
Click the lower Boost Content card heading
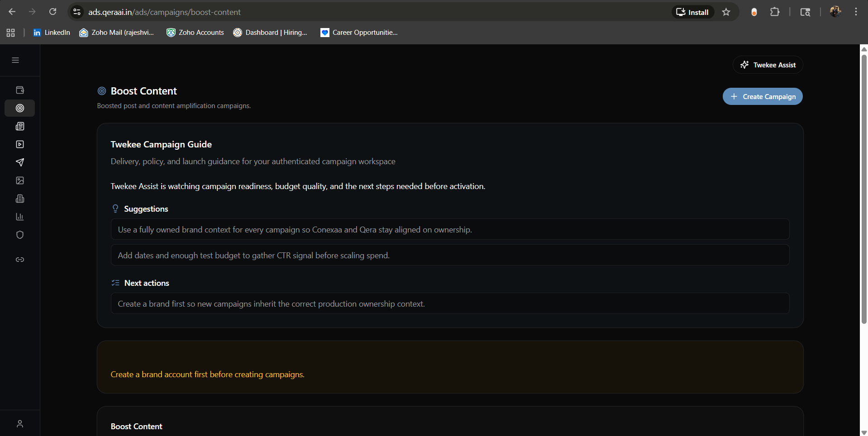137,427
